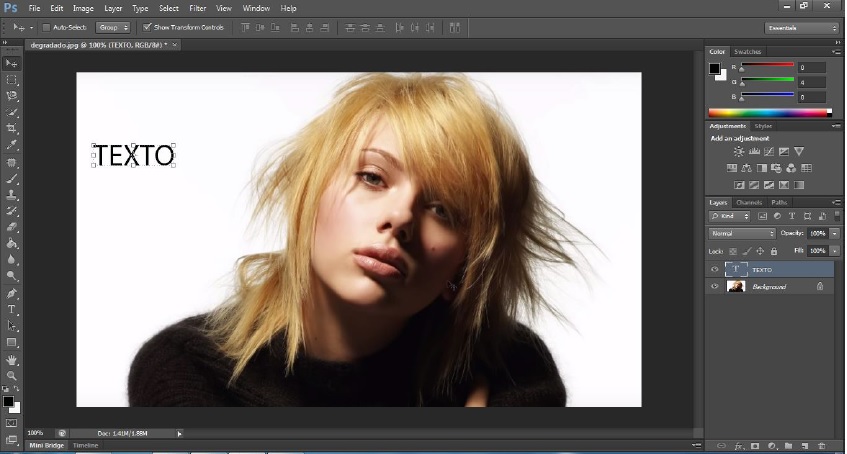Open the Group auto-select dropdown
This screenshot has width=847, height=454.
pos(112,27)
